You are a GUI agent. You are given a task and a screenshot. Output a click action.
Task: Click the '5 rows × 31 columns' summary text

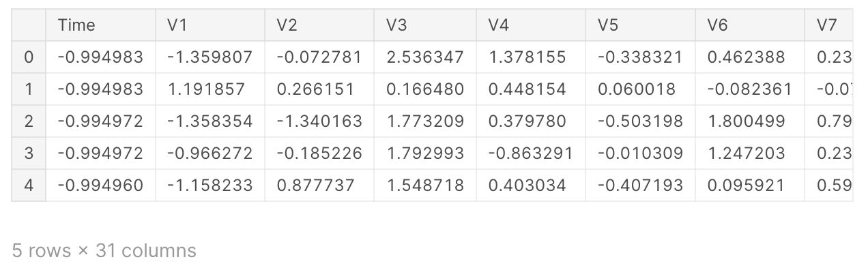[x=104, y=251]
